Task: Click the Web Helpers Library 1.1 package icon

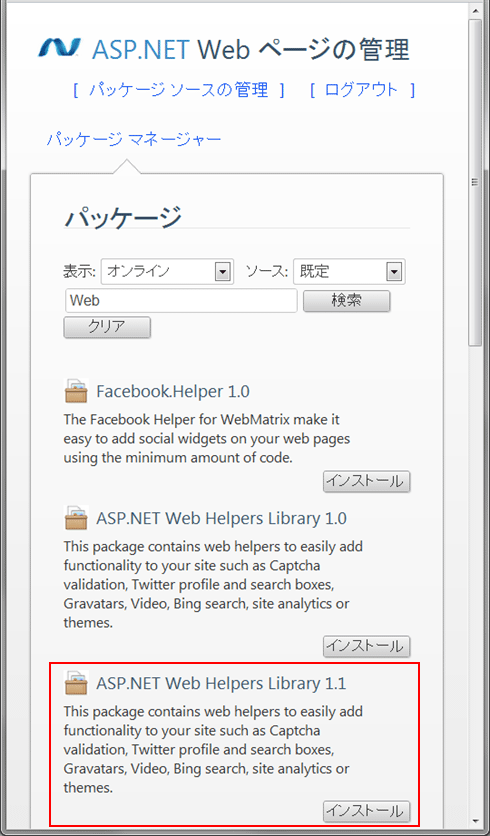Action: 76,682
